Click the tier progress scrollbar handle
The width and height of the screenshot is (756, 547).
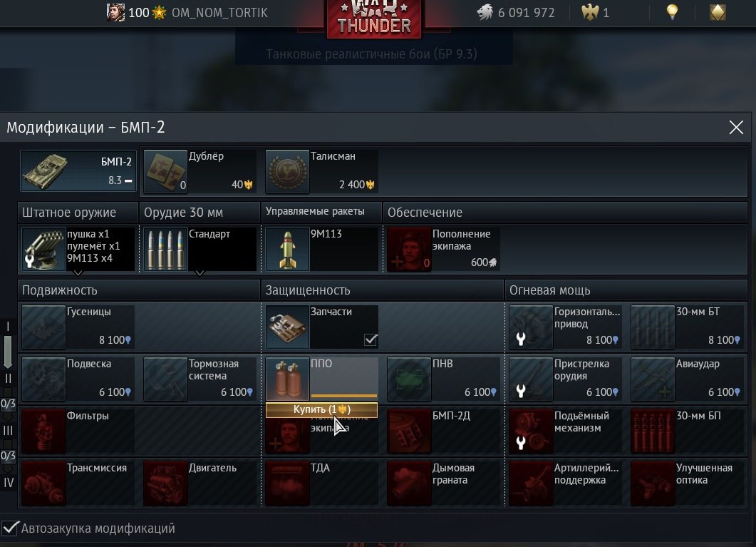tap(8, 352)
